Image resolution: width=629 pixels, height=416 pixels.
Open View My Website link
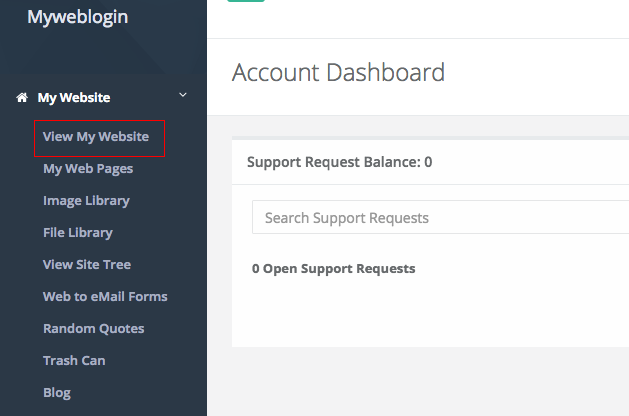[x=96, y=137]
